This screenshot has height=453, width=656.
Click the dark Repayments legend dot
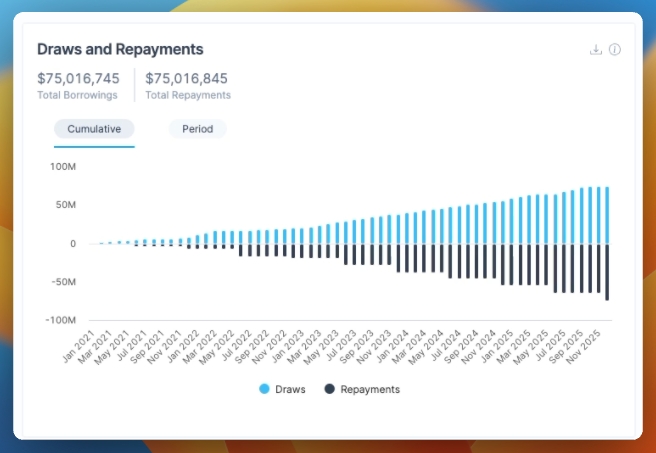coord(330,389)
